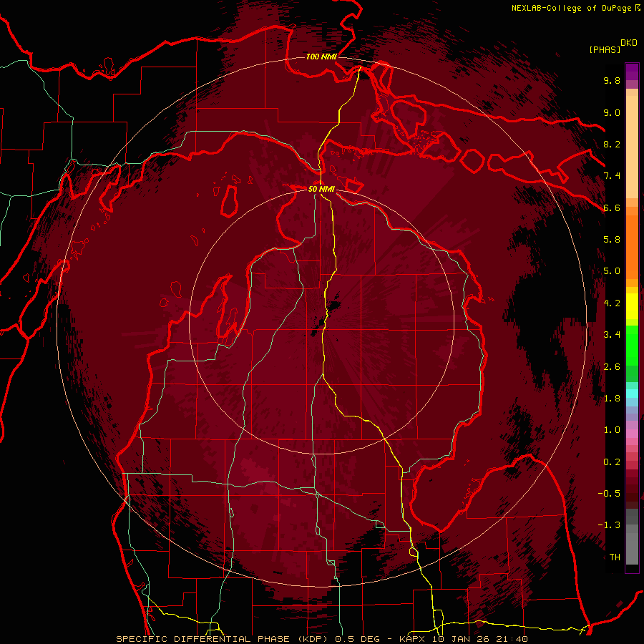Click the SPECIFIC DIFFERENTIAL PHASE (KDP) caption
Screen dimensions: 644x644
pos(224,639)
